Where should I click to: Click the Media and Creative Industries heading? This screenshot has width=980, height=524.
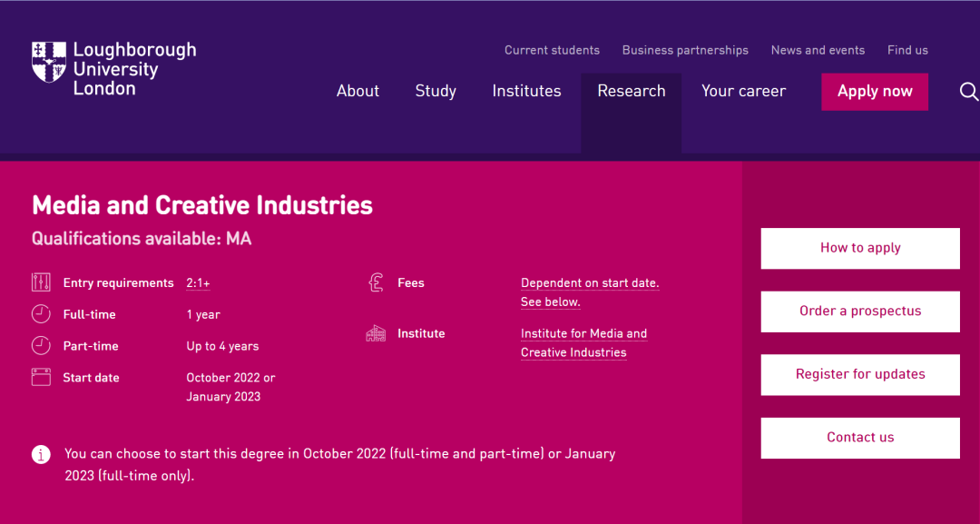pyautogui.click(x=202, y=205)
